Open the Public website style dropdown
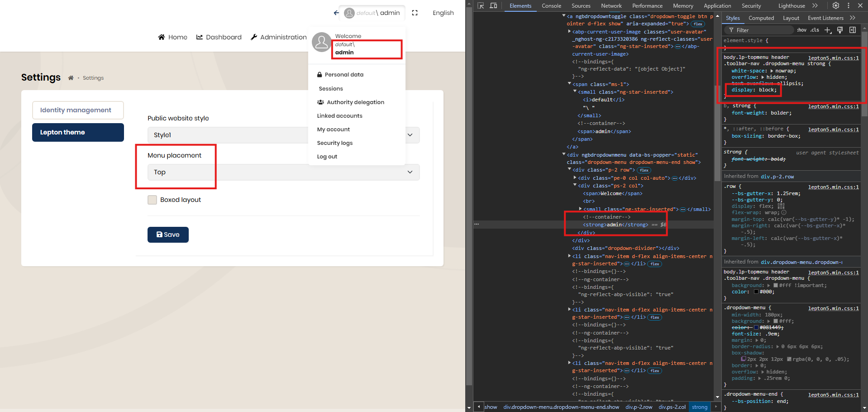The image size is (868, 412). [x=283, y=135]
